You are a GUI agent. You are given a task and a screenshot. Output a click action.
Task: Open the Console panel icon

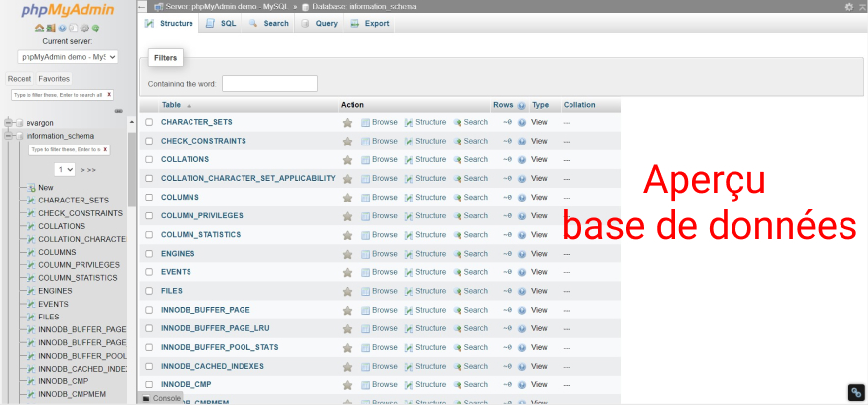146,398
